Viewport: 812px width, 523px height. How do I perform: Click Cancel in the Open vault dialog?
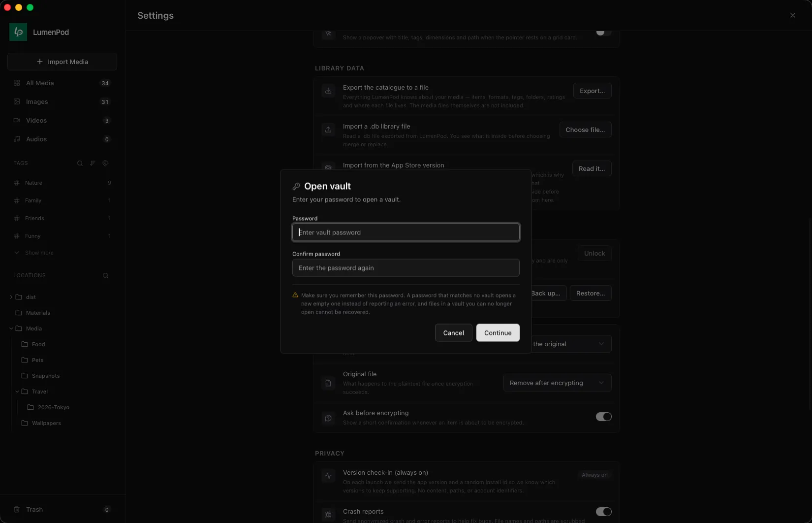click(454, 332)
